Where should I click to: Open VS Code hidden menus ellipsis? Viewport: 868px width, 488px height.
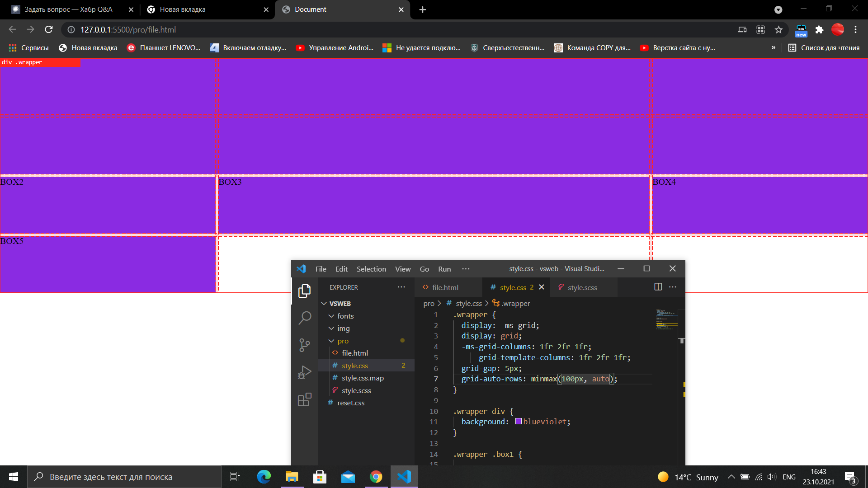[466, 269]
